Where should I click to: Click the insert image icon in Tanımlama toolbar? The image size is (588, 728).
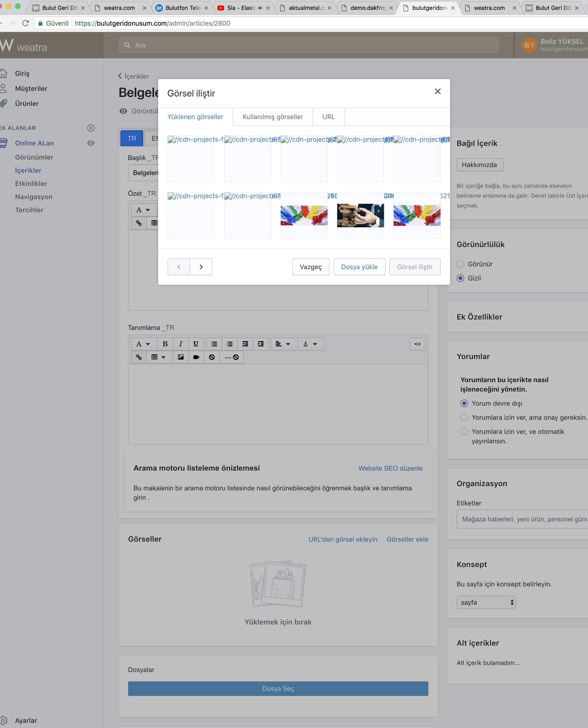[x=181, y=357]
